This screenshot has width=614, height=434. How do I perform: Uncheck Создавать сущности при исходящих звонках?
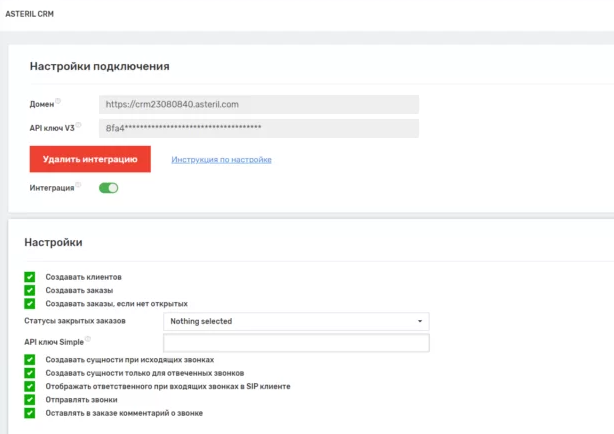29,359
